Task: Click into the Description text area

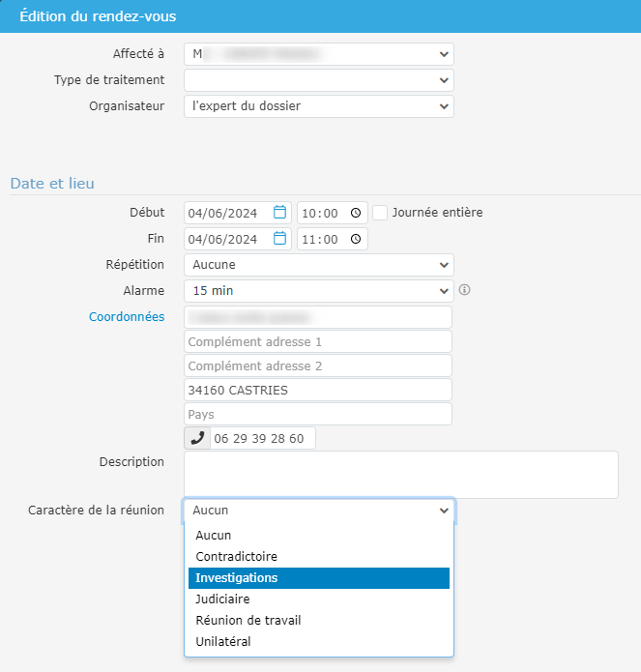Action: [400, 475]
